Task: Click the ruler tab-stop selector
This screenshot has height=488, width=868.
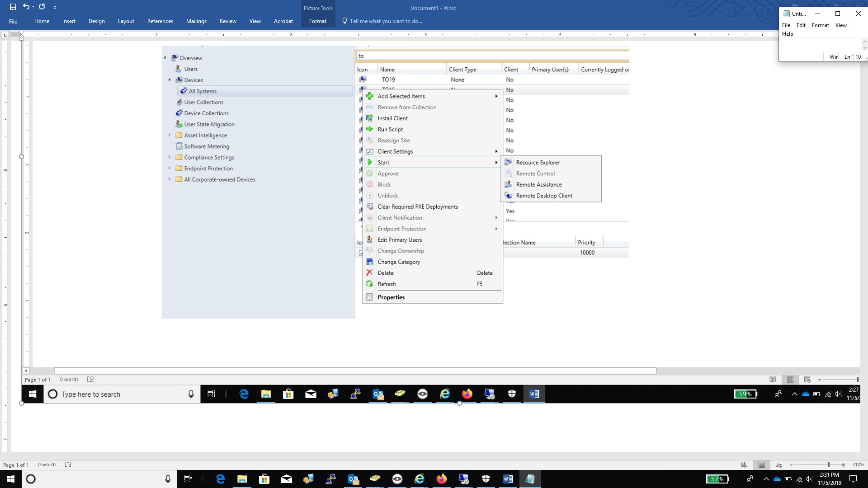Action: [x=5, y=35]
